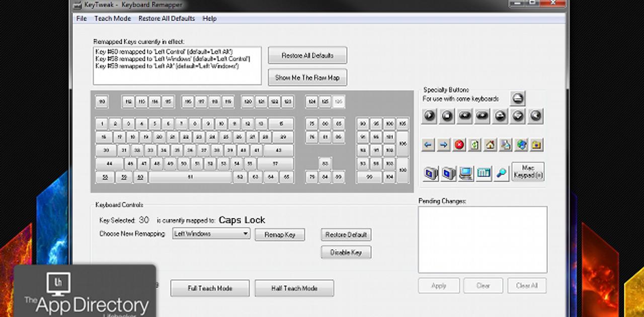The height and width of the screenshot is (317, 644).
Task: Select key 44 on the keyboard map
Action: (109, 164)
